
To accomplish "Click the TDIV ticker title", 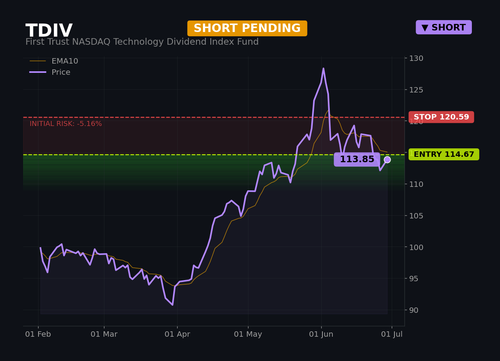I will tap(49, 30).
